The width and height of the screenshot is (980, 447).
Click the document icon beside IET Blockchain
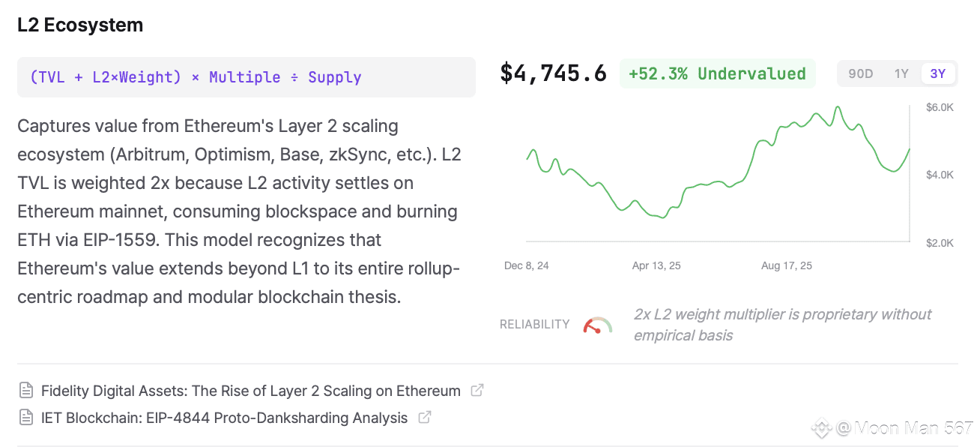click(26, 418)
